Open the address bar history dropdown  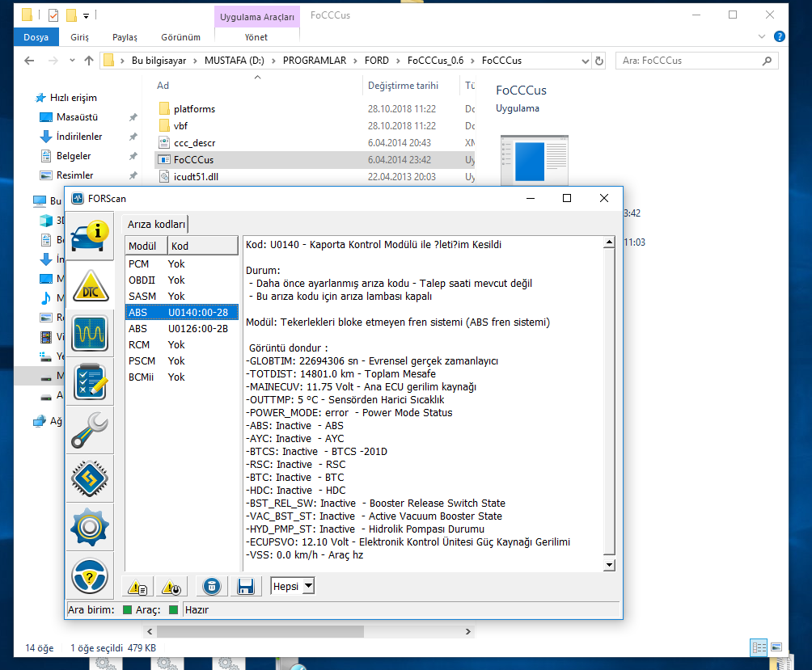(x=586, y=61)
